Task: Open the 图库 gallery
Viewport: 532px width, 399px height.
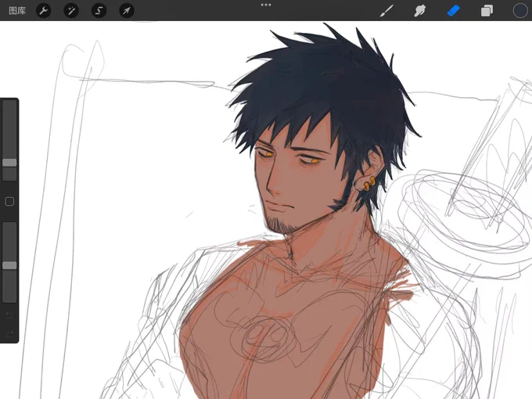Action: click(17, 10)
